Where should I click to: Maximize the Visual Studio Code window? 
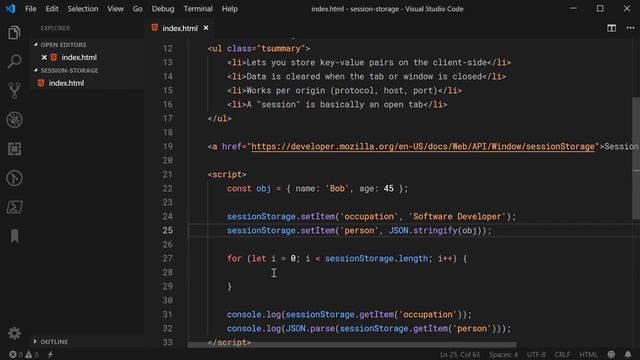coord(600,8)
